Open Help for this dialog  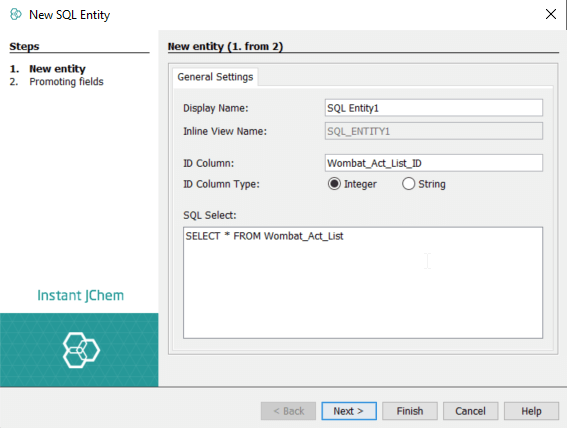531,411
